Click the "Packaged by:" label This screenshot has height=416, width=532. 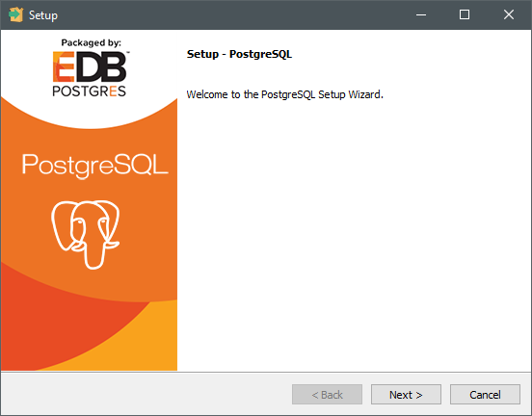coord(91,42)
